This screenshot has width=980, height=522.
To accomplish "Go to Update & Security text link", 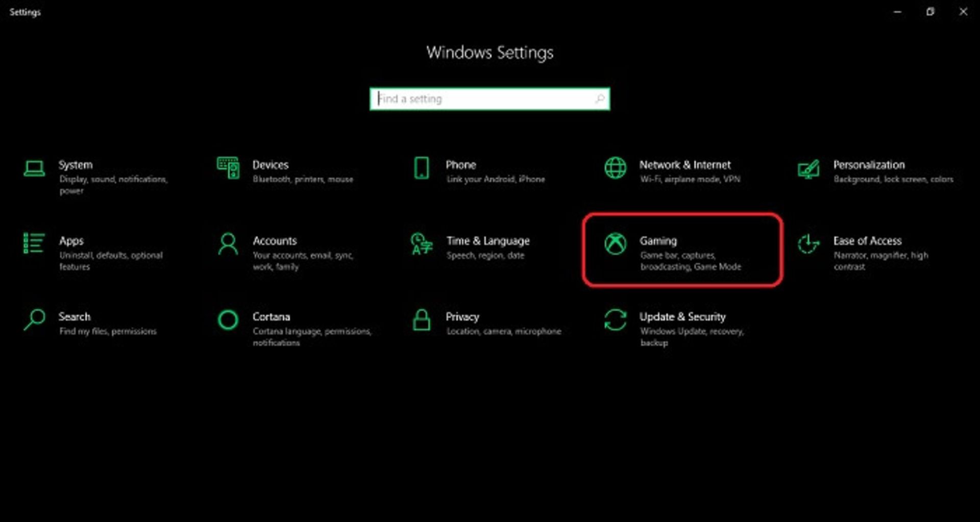I will [x=682, y=317].
